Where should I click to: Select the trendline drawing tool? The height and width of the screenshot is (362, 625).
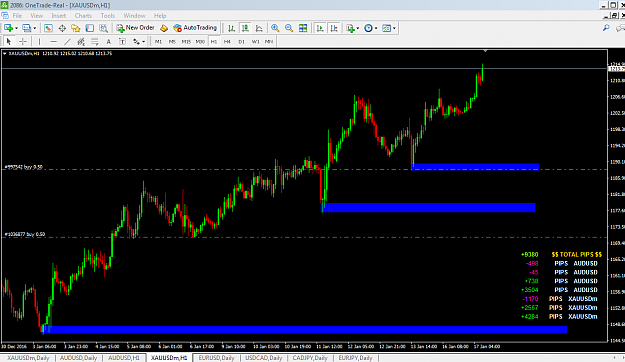pyautogui.click(x=67, y=41)
